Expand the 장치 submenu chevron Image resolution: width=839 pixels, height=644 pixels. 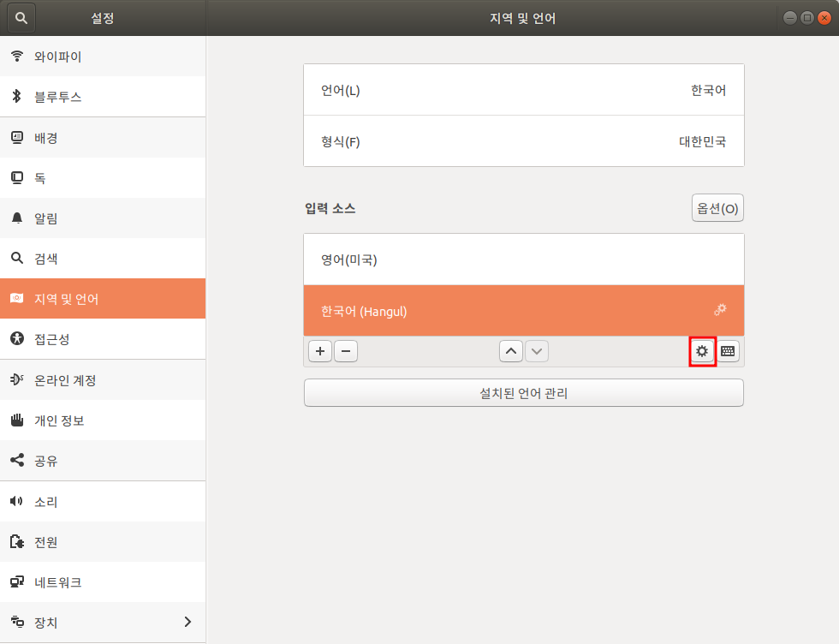pos(187,622)
